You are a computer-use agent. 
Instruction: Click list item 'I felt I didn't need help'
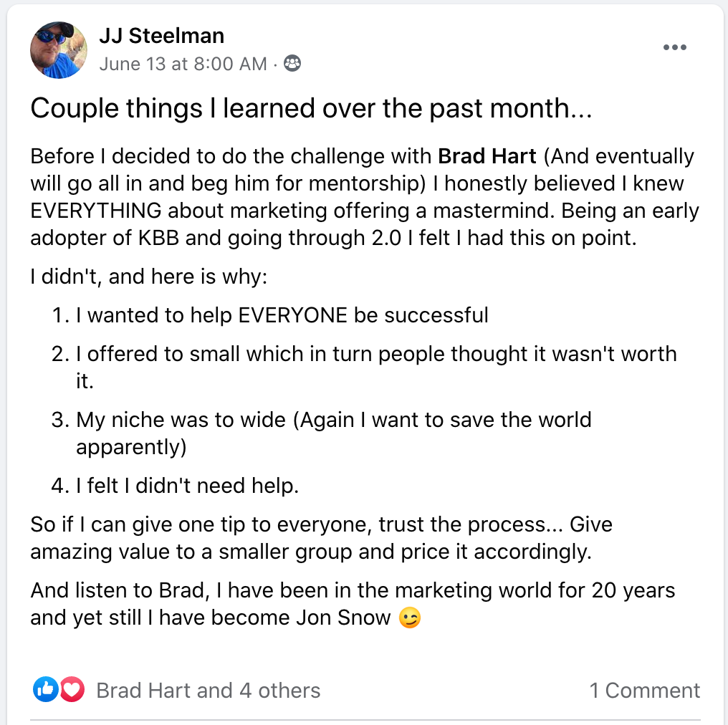point(175,486)
